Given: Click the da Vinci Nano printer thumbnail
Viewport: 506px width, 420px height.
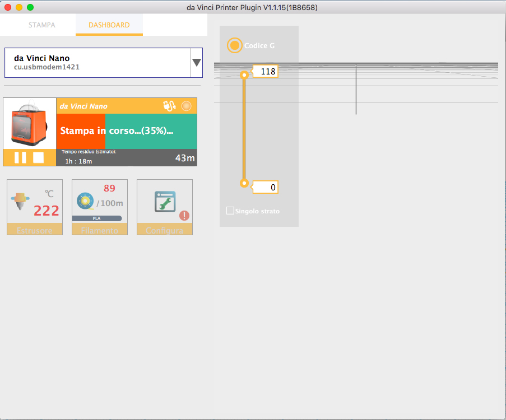Looking at the screenshot, I should tap(30, 123).
